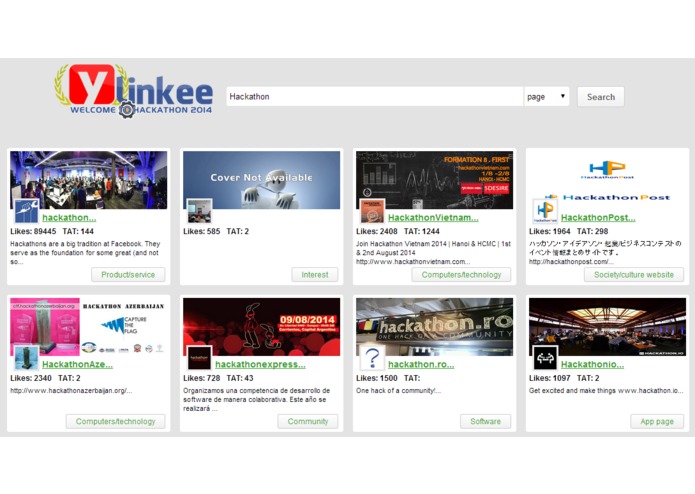This screenshot has width=695, height=494.
Task: Click the Search button
Action: coord(601,97)
